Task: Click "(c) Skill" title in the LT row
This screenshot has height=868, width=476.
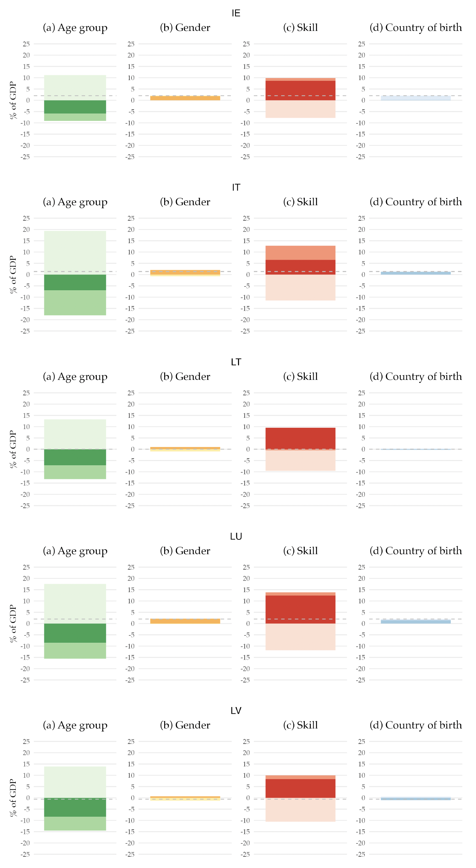Action: click(300, 376)
